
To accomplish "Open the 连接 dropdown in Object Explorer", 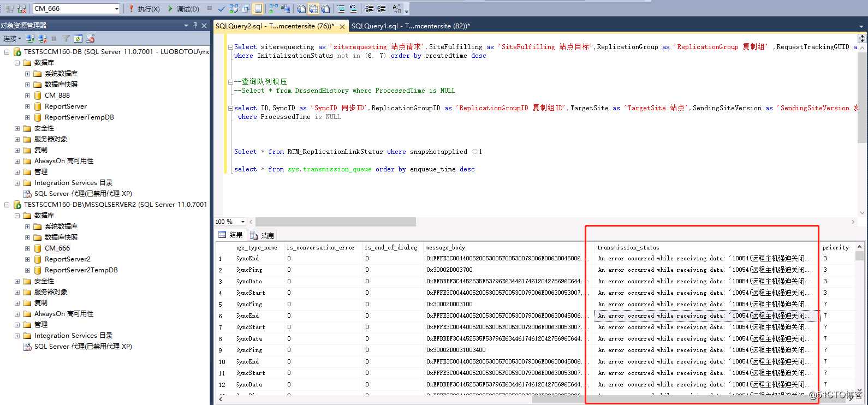I will pyautogui.click(x=12, y=38).
